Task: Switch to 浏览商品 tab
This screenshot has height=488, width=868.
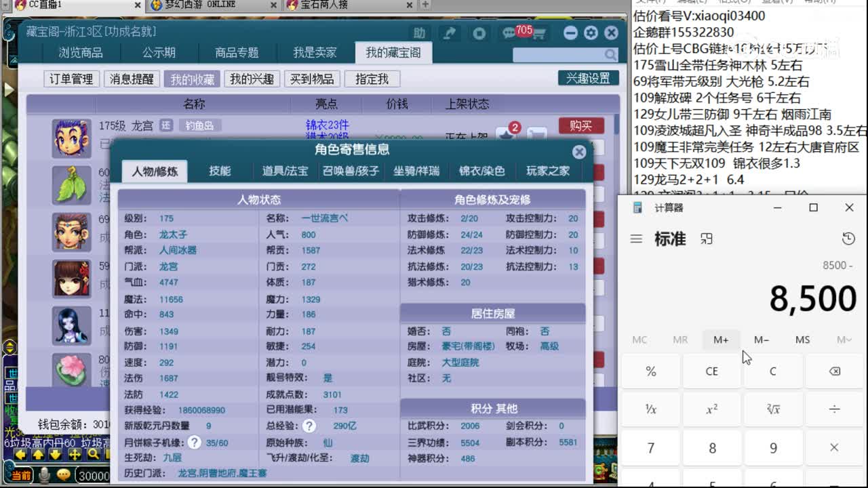Action: point(81,52)
